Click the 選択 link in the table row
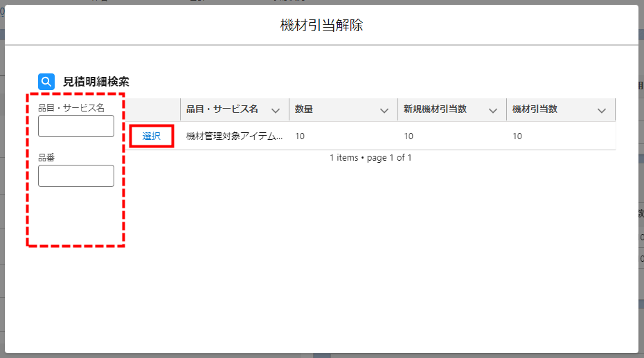The image size is (644, 358). 152,136
